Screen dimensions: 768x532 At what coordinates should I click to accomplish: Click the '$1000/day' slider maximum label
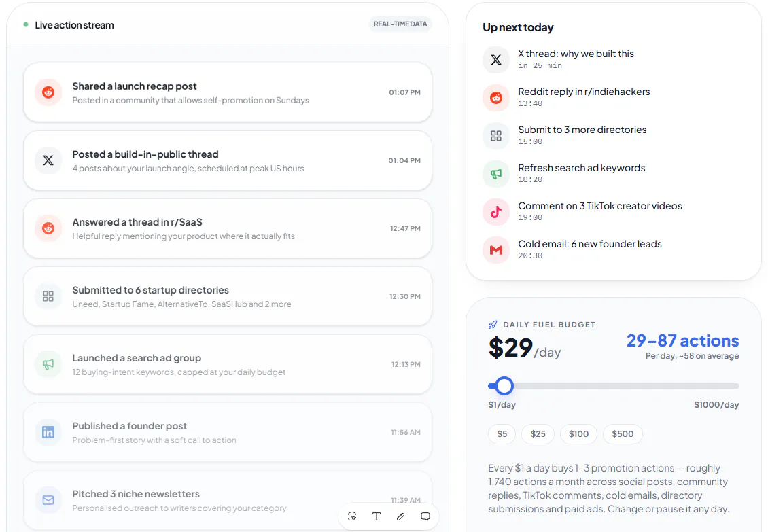click(x=716, y=405)
